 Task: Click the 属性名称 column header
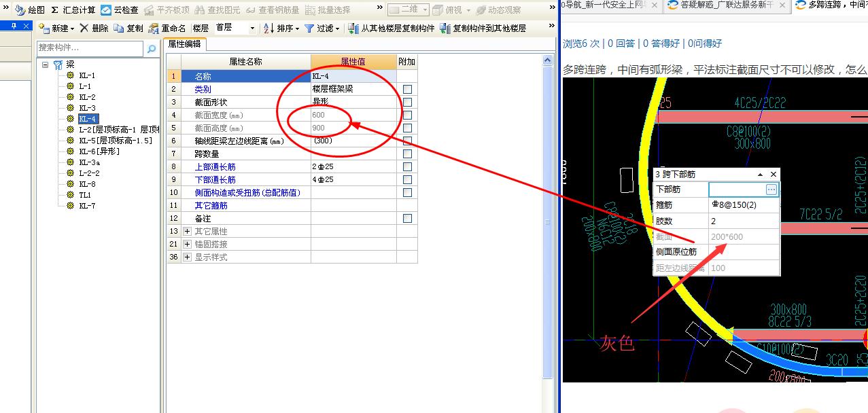pos(246,62)
